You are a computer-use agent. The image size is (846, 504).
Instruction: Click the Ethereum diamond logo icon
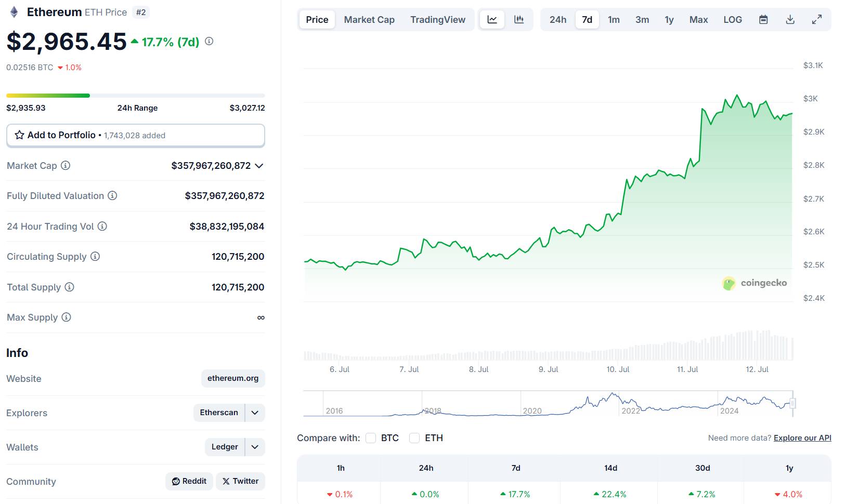click(x=14, y=12)
